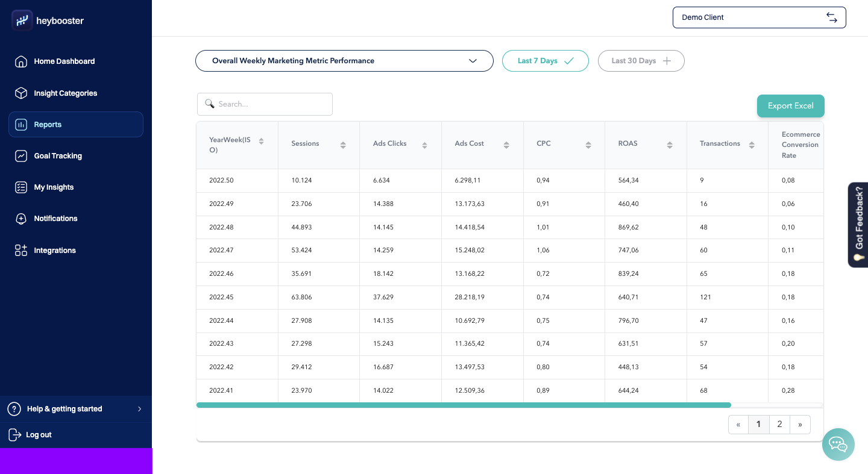
Task: Sort by ROAS using its arrows
Action: click(x=670, y=145)
